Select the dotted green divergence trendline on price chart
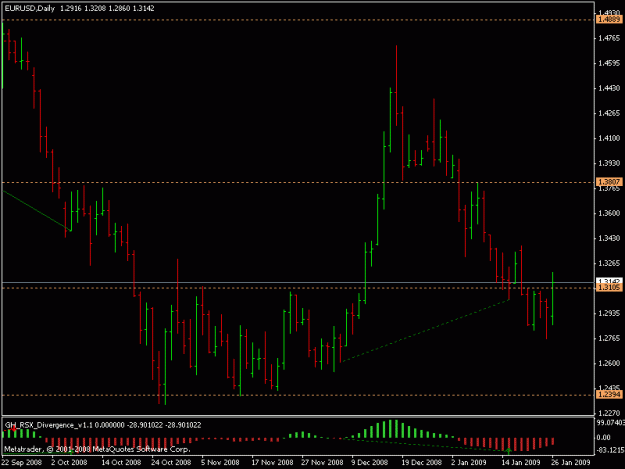The image size is (625, 469). [x=425, y=331]
